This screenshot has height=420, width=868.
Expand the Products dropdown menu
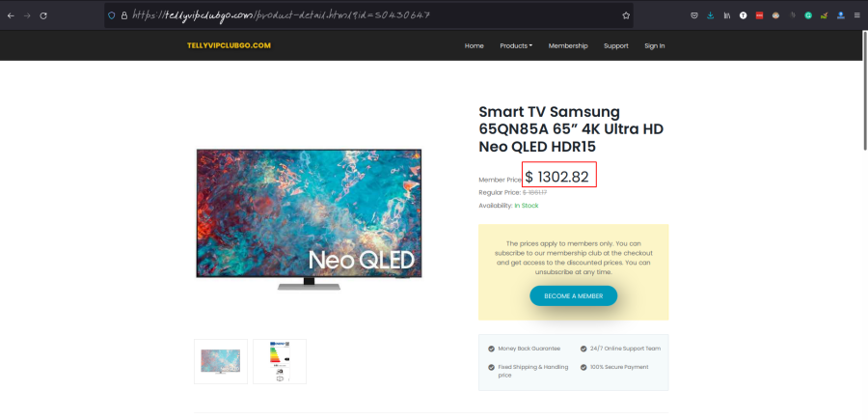coord(516,45)
